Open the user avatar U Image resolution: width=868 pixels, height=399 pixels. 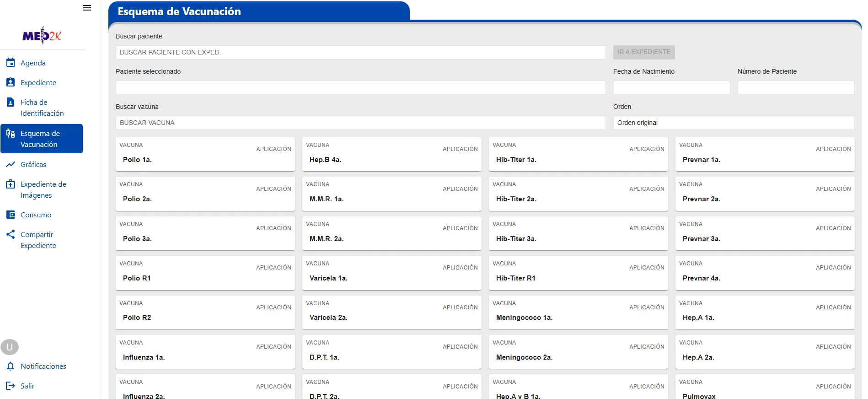coord(10,347)
